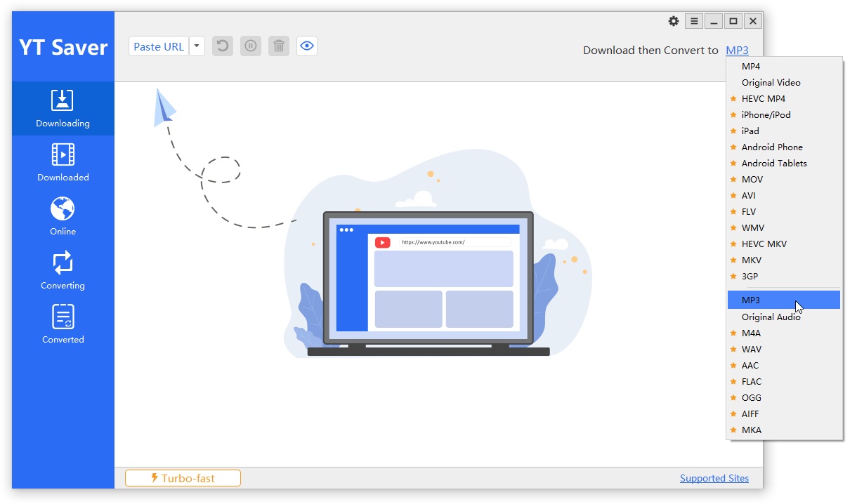Viewport: 857px width, 504px height.
Task: Choose Original Audio format option
Action: pyautogui.click(x=784, y=317)
